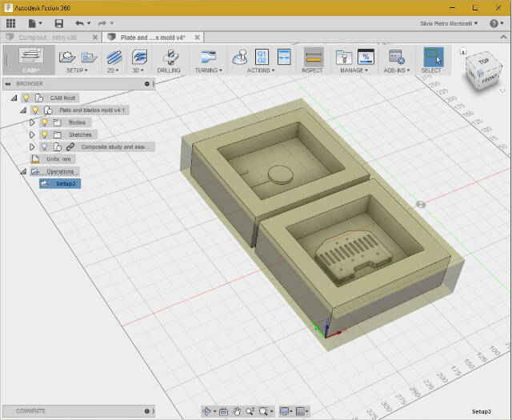Open the 2D dropdown menu
Screen dimensions: 512x420
click(x=113, y=70)
